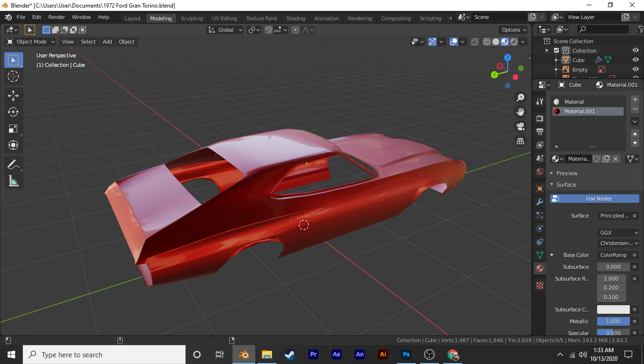
Task: Switch to the Sculpting workspace tab
Action: pyautogui.click(x=192, y=18)
